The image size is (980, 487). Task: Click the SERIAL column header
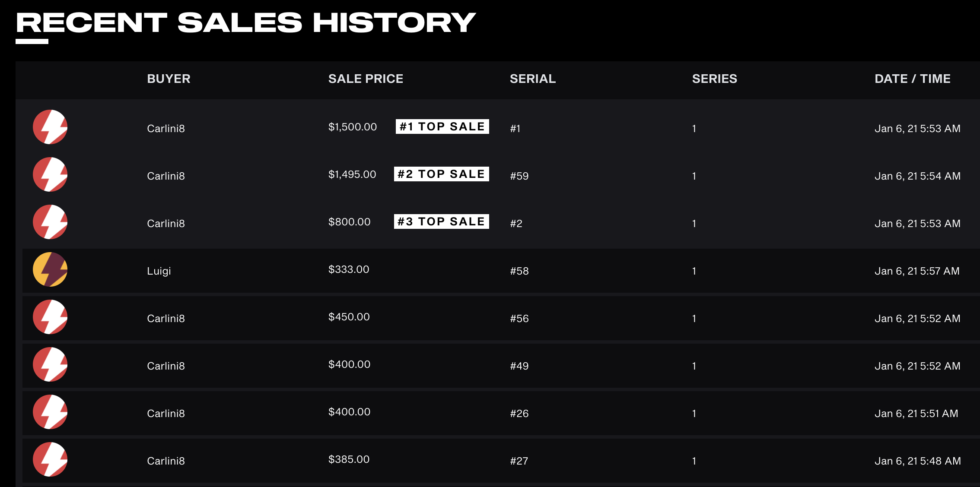pos(532,79)
